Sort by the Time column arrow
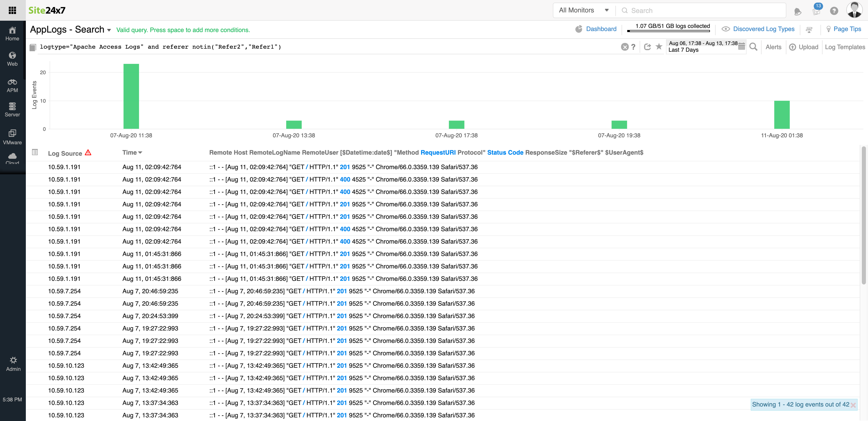This screenshot has width=868, height=421. (140, 153)
